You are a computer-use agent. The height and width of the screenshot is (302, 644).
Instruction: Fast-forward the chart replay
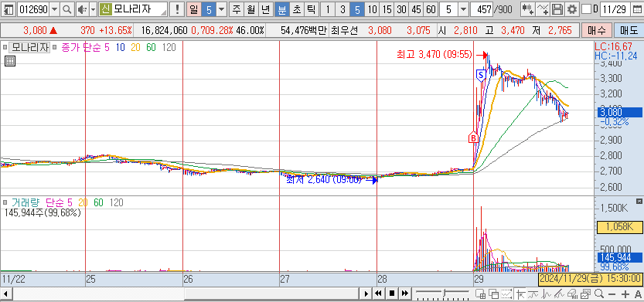(x=404, y=294)
